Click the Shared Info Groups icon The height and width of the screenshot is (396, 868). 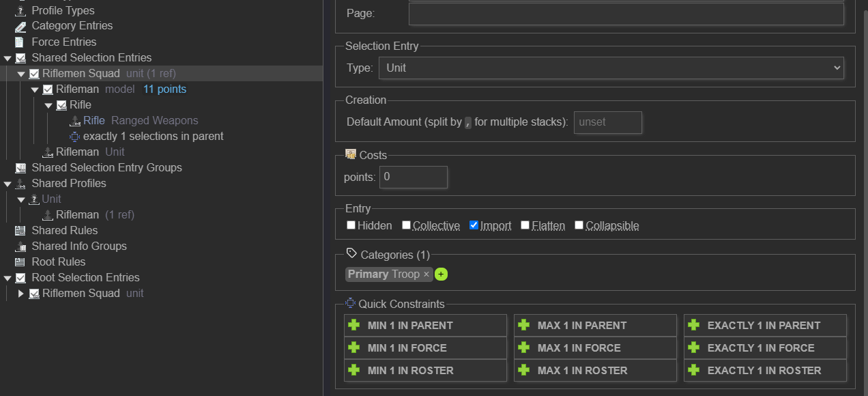click(20, 246)
